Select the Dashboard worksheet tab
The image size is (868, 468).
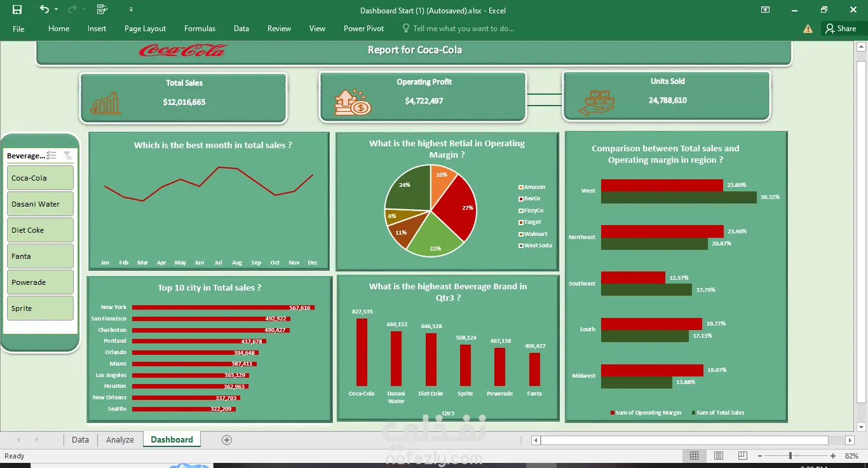172,439
